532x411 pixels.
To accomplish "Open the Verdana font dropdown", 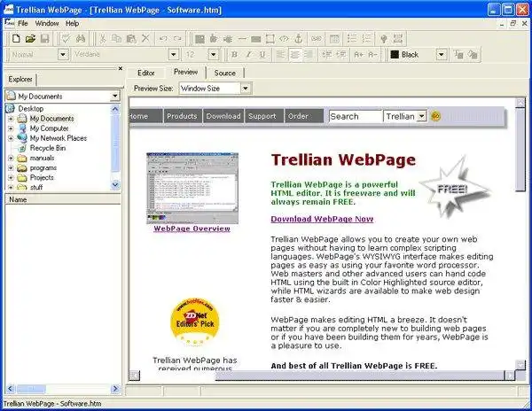I will pos(174,54).
